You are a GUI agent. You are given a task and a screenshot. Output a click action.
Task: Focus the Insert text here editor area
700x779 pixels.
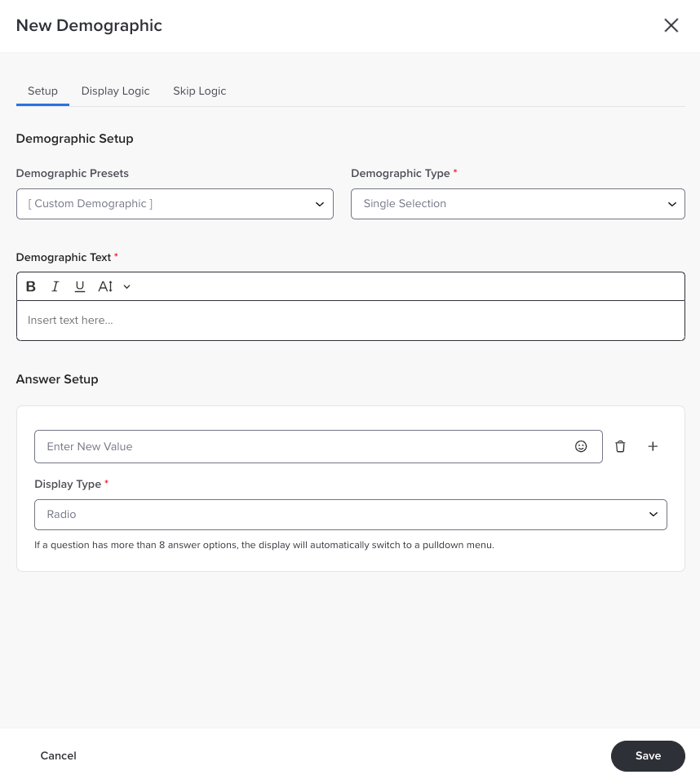pos(351,321)
